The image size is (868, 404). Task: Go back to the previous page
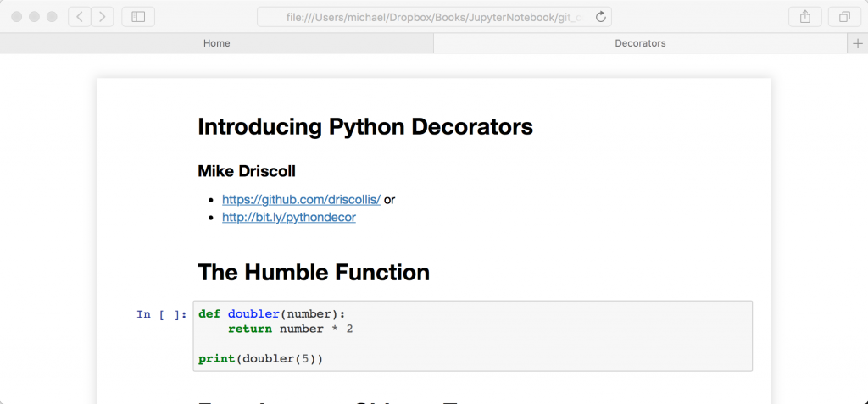[79, 17]
